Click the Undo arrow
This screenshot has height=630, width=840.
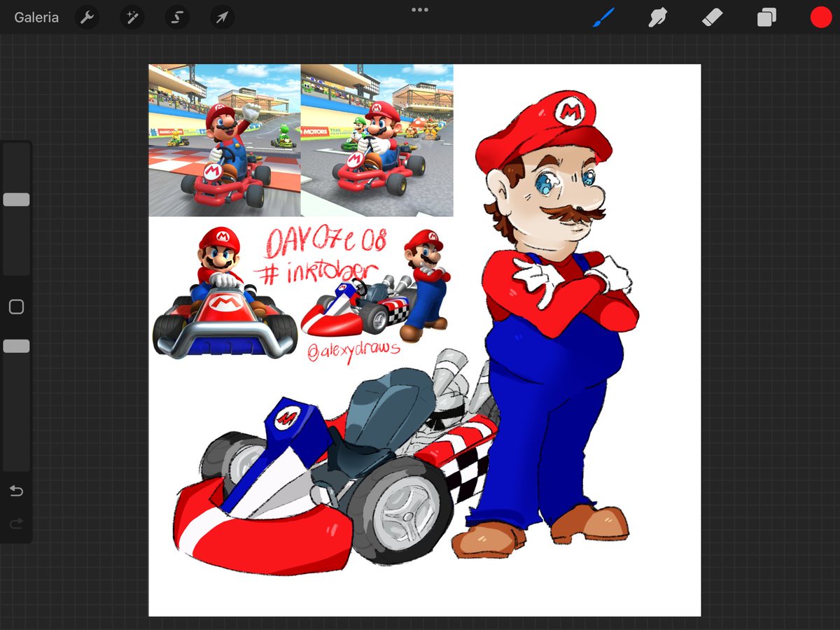click(16, 491)
